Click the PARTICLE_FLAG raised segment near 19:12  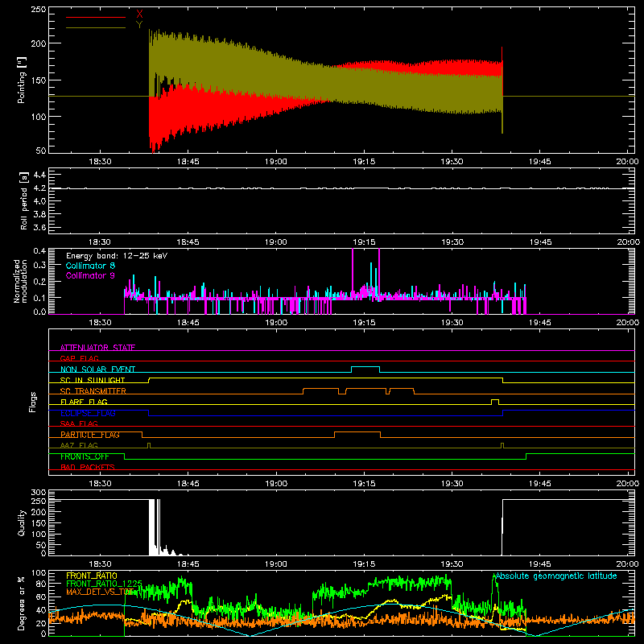[x=357, y=432]
